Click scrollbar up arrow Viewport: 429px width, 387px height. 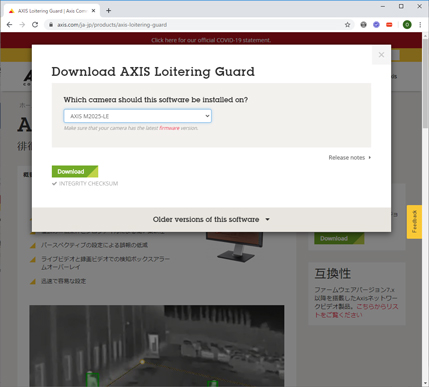tap(425, 35)
